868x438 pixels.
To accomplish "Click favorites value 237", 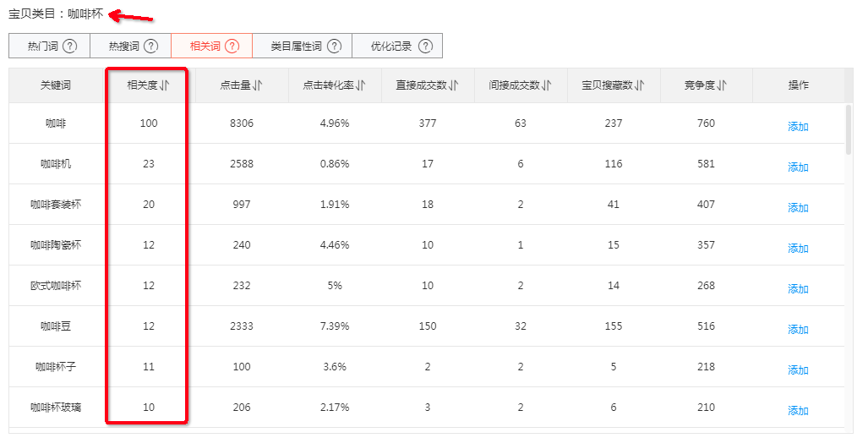I will 614,123.
